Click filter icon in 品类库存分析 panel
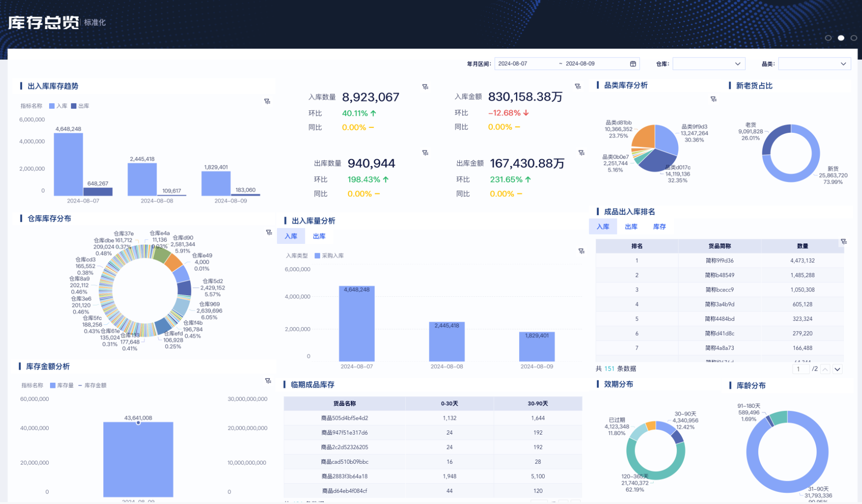Image resolution: width=862 pixels, height=504 pixels. coord(713,99)
